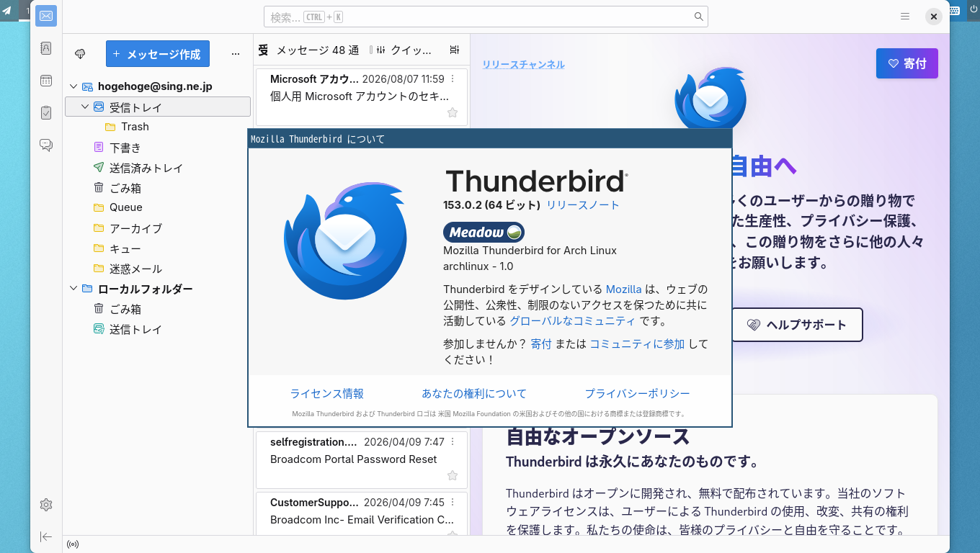Viewport: 980px width, 553px height.
Task: Click the paper plane icon in the top panel
Action: point(7,10)
